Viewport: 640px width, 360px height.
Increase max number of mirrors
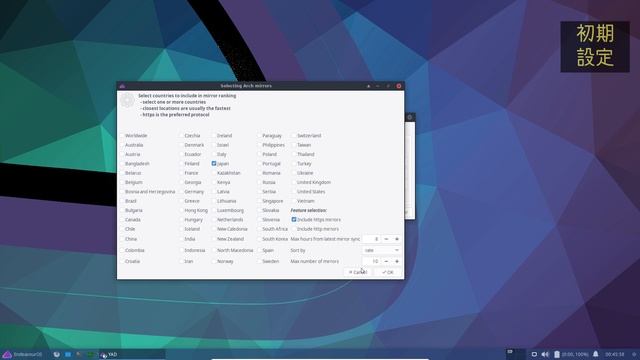pyautogui.click(x=397, y=261)
